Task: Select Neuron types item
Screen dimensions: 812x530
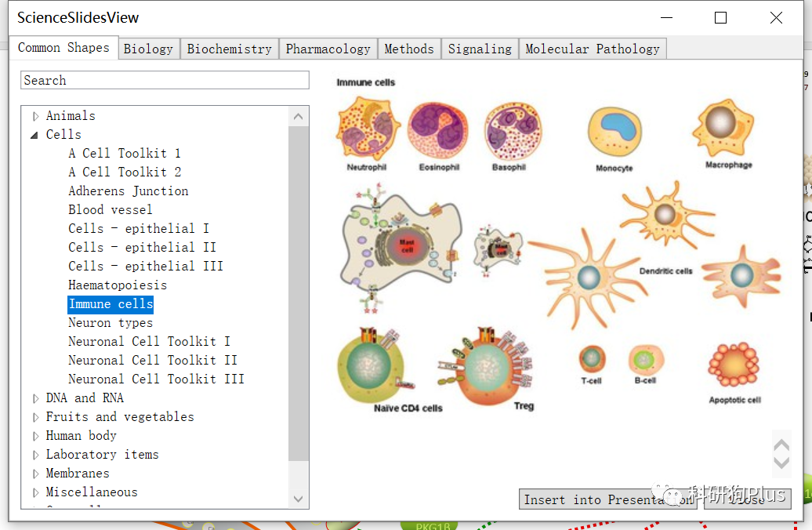Action: 111,323
